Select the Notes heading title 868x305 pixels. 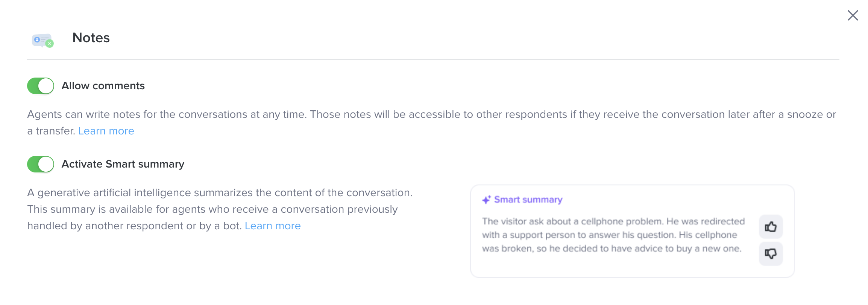click(x=91, y=38)
